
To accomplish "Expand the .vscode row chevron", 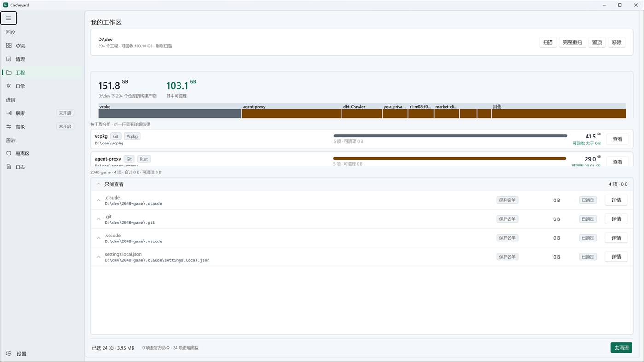I will (x=99, y=238).
